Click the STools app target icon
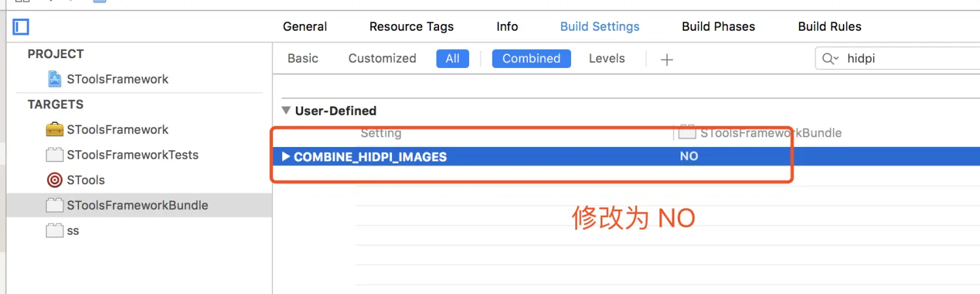 (55, 180)
